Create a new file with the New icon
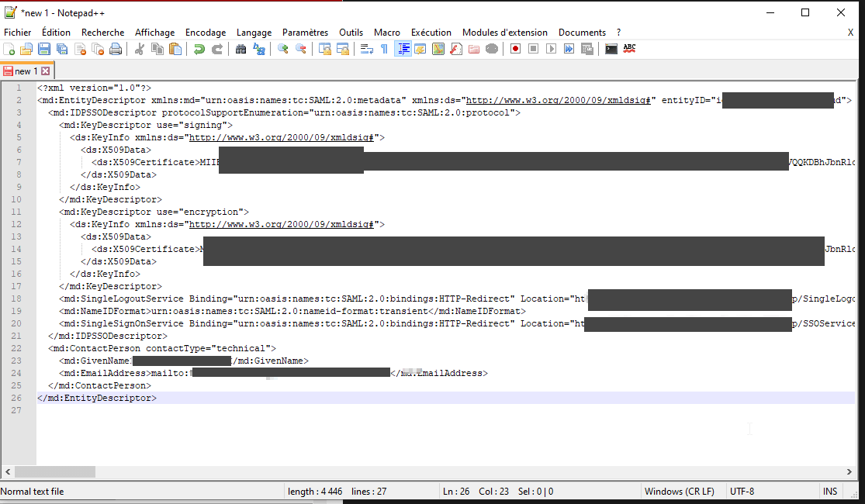Viewport: 865px width, 504px height. pos(9,49)
